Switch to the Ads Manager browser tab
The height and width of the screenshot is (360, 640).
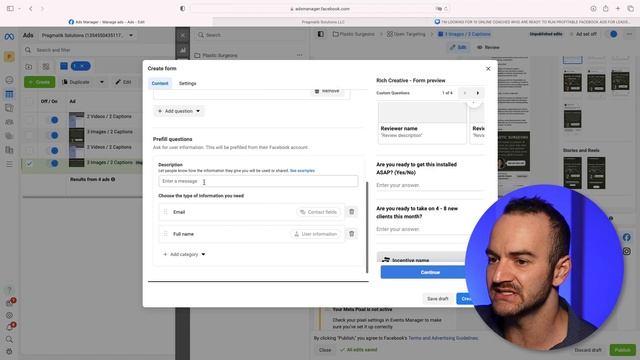coord(107,22)
